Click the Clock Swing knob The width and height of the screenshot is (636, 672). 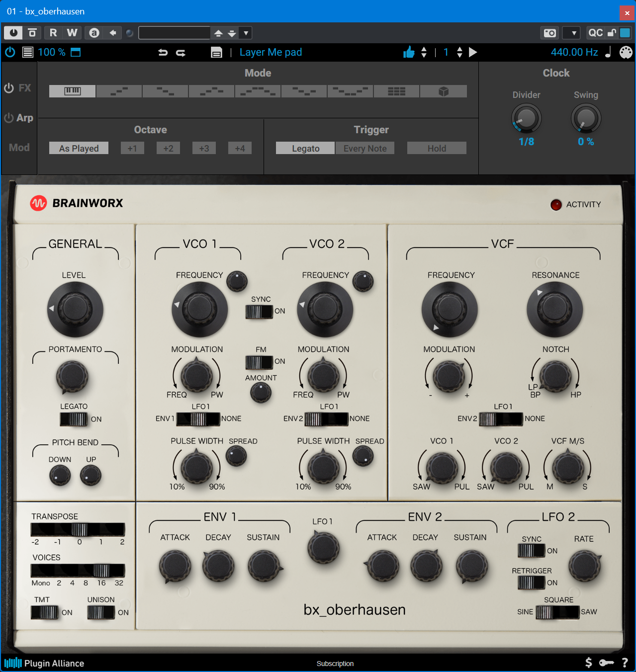(586, 119)
